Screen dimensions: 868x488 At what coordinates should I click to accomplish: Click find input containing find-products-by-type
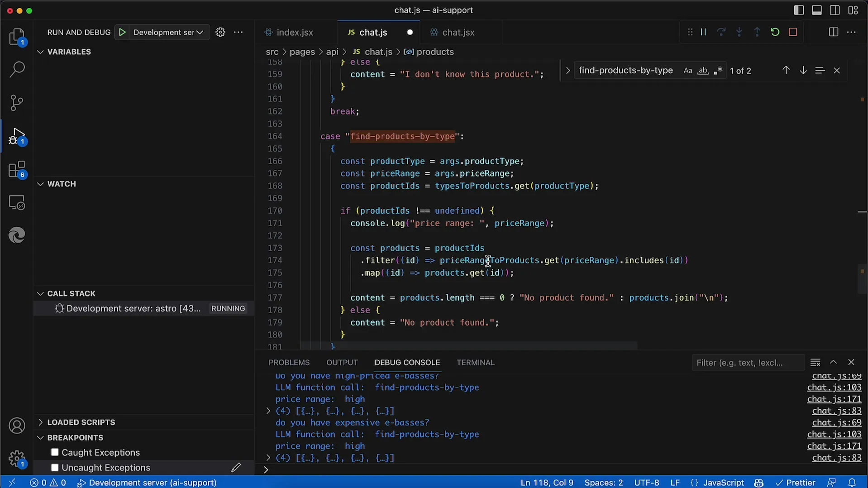point(626,71)
